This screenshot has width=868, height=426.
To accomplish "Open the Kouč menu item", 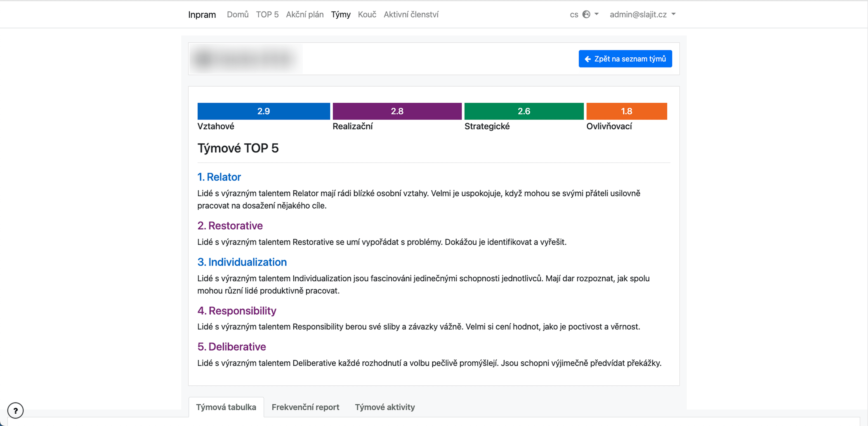I will point(367,14).
